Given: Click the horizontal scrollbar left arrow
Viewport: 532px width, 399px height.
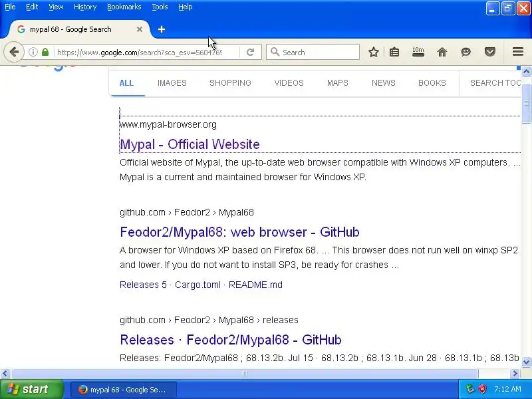Looking at the screenshot, I should (x=5, y=374).
